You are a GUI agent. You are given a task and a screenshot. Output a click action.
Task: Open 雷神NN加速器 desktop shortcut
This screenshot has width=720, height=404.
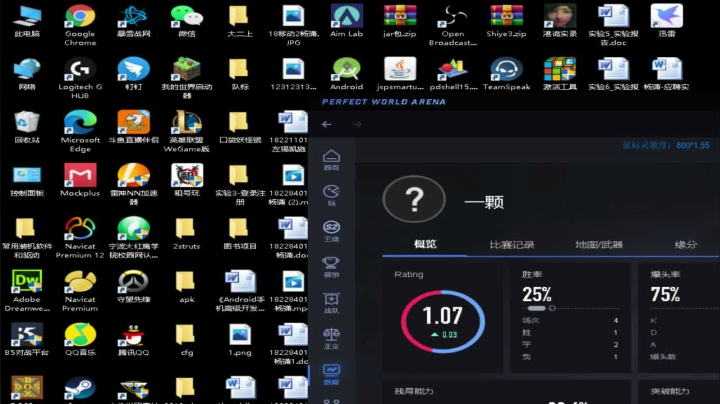coord(134,185)
